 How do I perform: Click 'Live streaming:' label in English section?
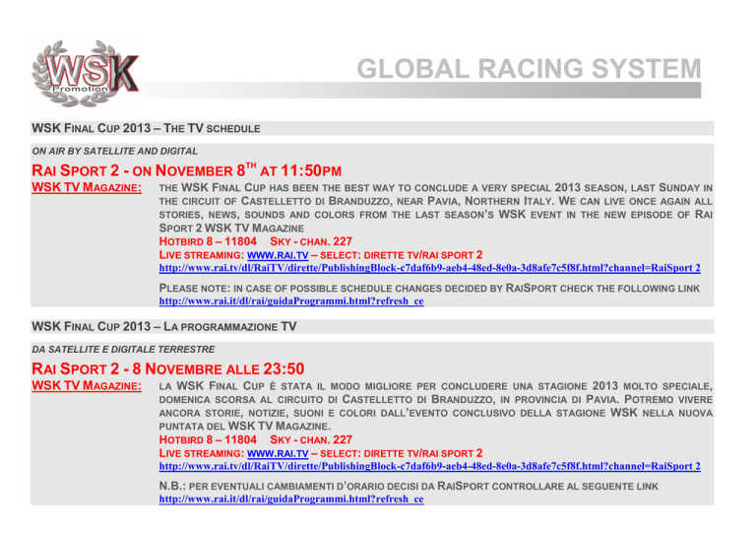point(202,255)
